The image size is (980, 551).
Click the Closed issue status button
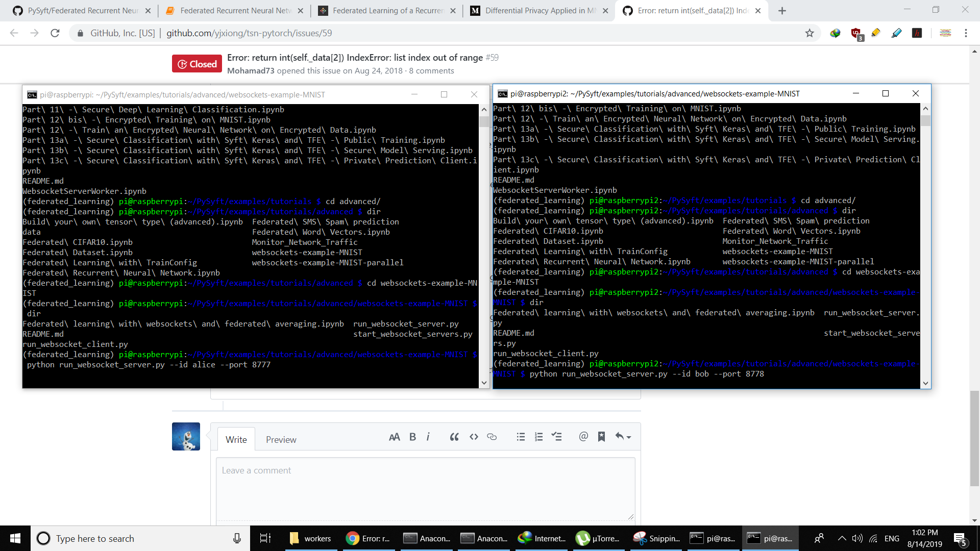click(197, 64)
